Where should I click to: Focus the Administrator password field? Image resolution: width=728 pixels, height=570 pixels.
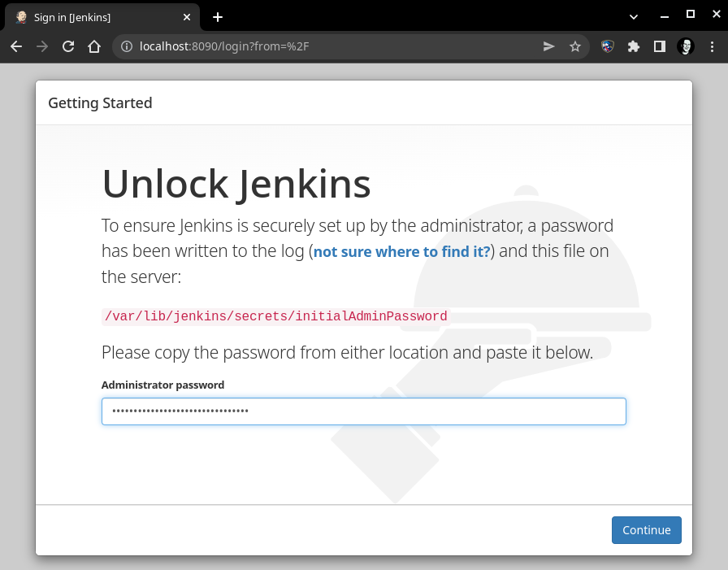(x=363, y=411)
